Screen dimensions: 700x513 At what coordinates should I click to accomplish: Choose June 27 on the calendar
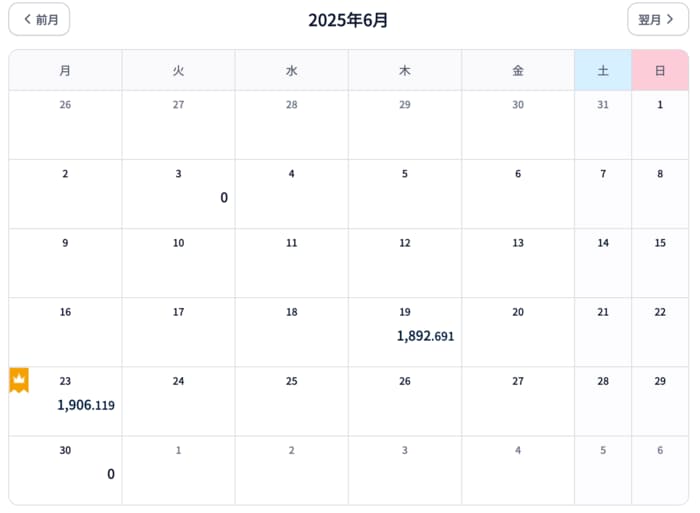(x=518, y=400)
